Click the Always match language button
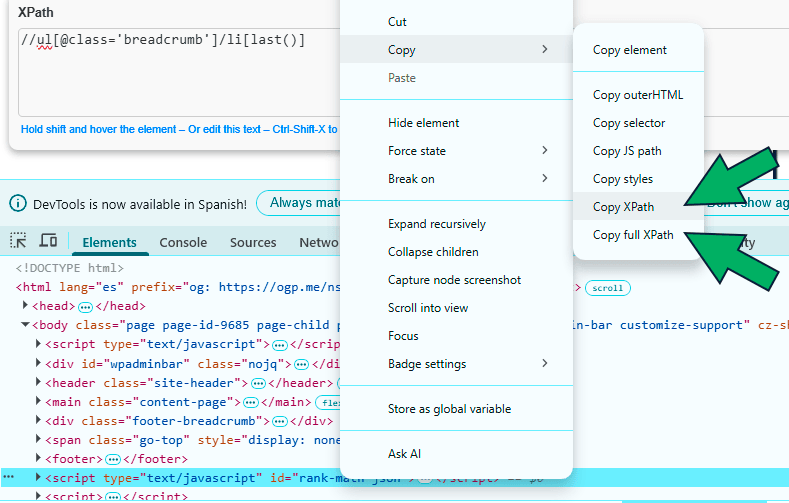Viewport: 789px width, 503px height. [x=300, y=203]
